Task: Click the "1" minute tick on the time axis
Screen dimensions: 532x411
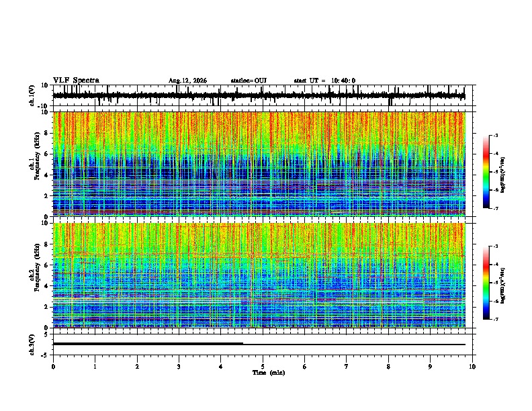Action: coord(95,367)
